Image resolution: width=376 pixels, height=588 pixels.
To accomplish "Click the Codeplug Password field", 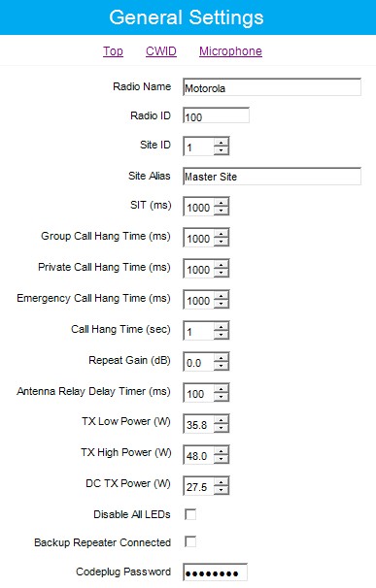I will pyautogui.click(x=216, y=572).
